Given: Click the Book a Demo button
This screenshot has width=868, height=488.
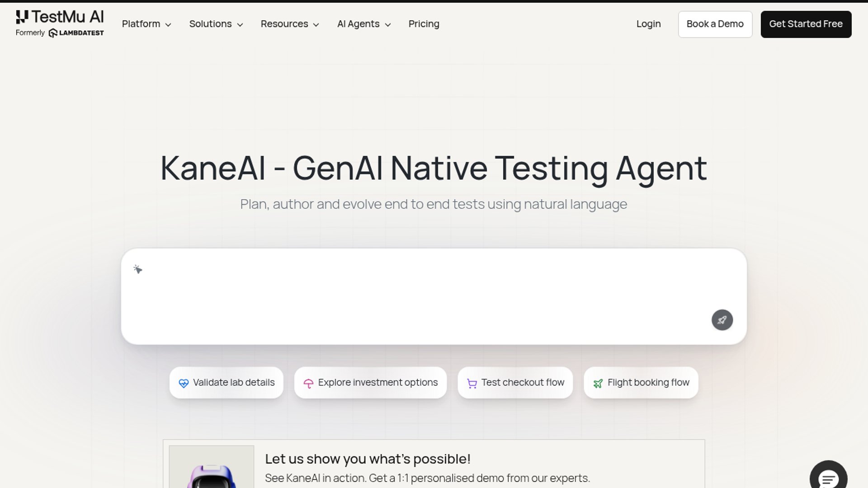Looking at the screenshot, I should 715,24.
